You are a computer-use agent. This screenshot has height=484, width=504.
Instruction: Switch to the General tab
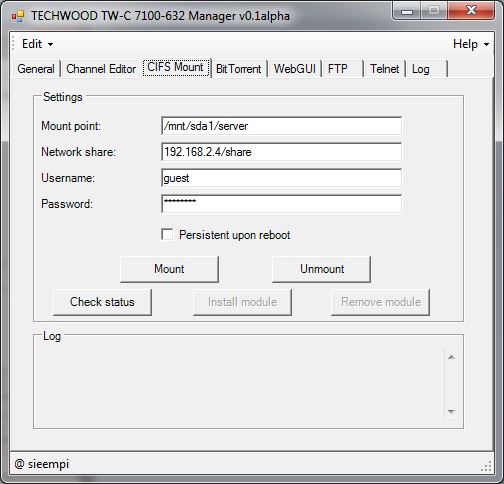36,69
